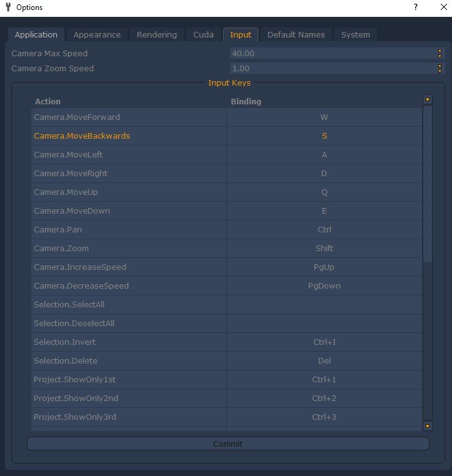Viewport: 452px width, 476px height.
Task: Click the Binding column header
Action: (x=246, y=101)
